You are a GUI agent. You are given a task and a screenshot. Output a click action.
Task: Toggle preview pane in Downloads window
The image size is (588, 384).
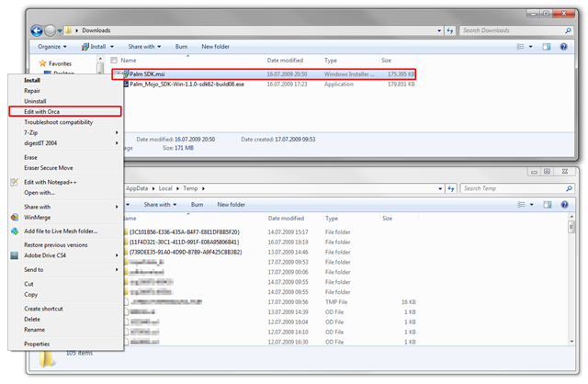point(547,47)
